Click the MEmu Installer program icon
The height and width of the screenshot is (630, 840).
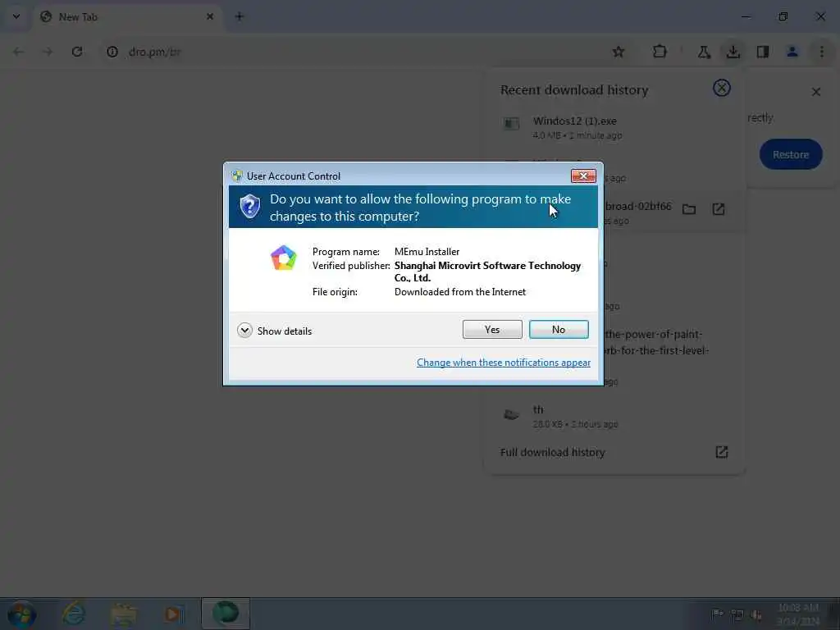pyautogui.click(x=283, y=258)
